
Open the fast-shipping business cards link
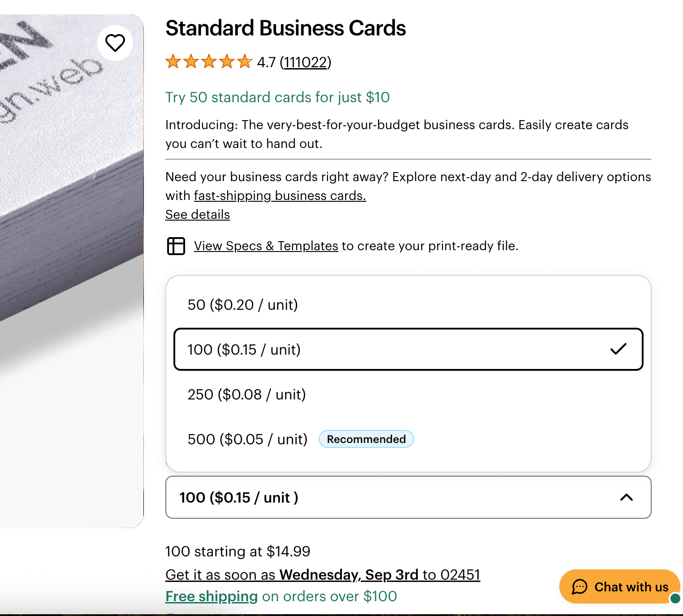280,196
